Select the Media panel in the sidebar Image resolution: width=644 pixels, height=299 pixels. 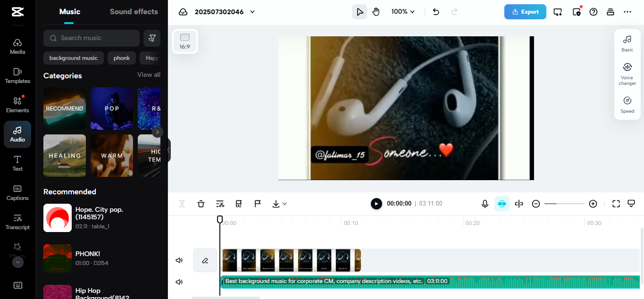pos(17,46)
